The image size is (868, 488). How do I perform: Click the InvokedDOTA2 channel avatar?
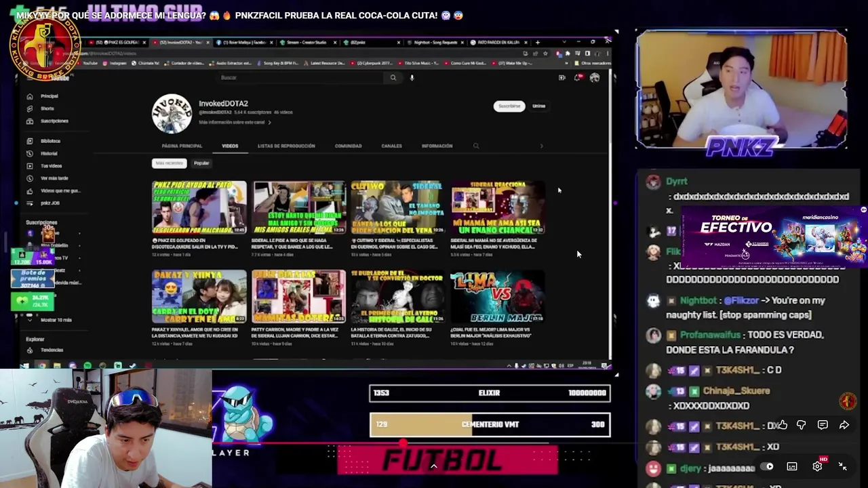point(172,113)
